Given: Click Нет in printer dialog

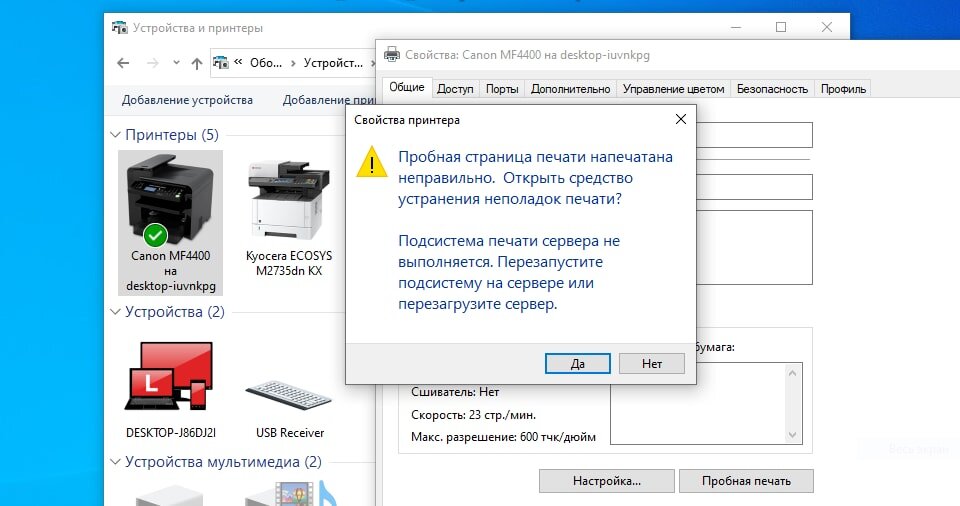Looking at the screenshot, I should click(651, 363).
